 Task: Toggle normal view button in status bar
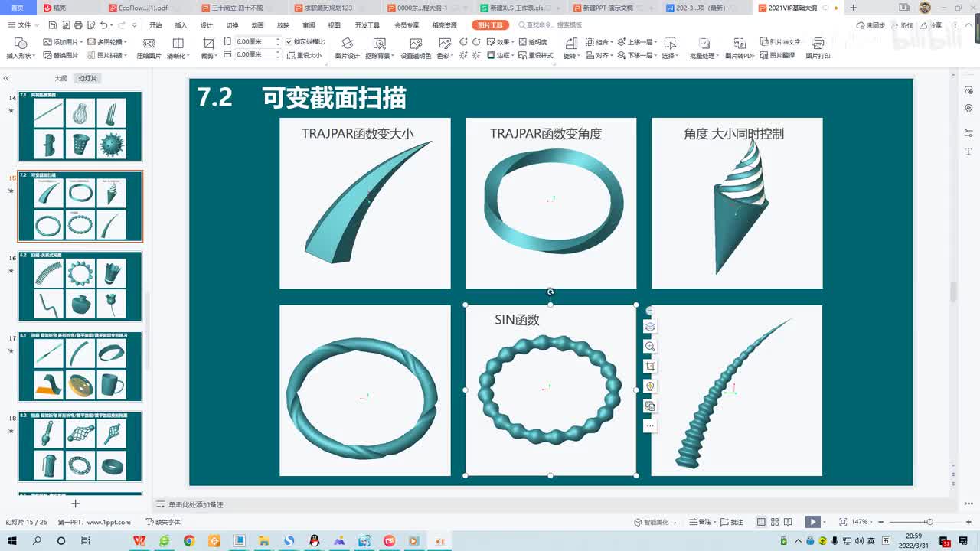click(x=761, y=522)
